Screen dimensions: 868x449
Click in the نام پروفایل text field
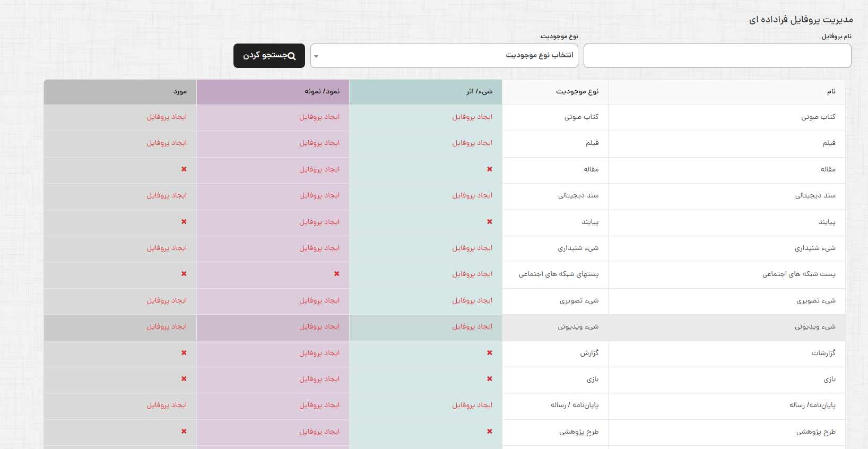pos(717,56)
